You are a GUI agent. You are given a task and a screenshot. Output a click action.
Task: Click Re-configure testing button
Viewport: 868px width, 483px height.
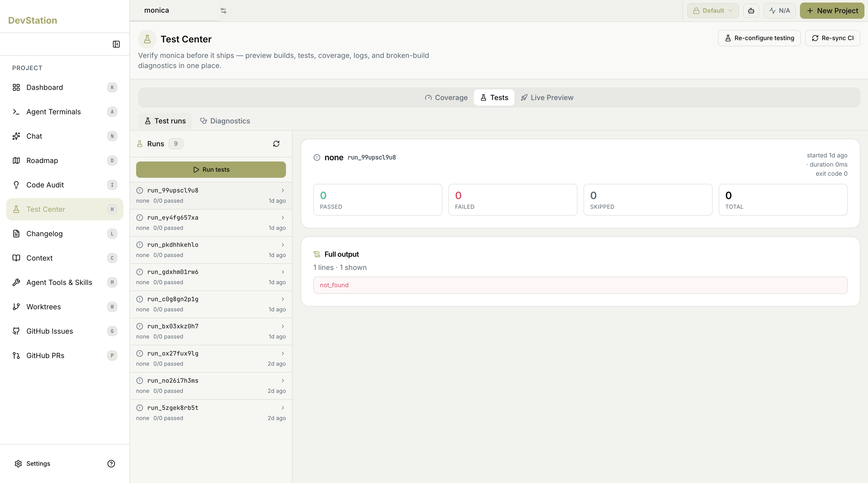[x=759, y=38]
